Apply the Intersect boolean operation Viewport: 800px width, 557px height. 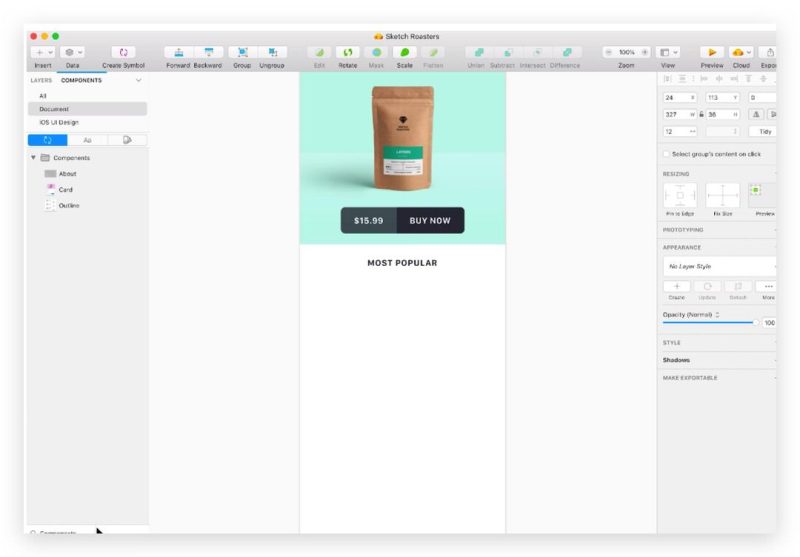click(x=537, y=53)
